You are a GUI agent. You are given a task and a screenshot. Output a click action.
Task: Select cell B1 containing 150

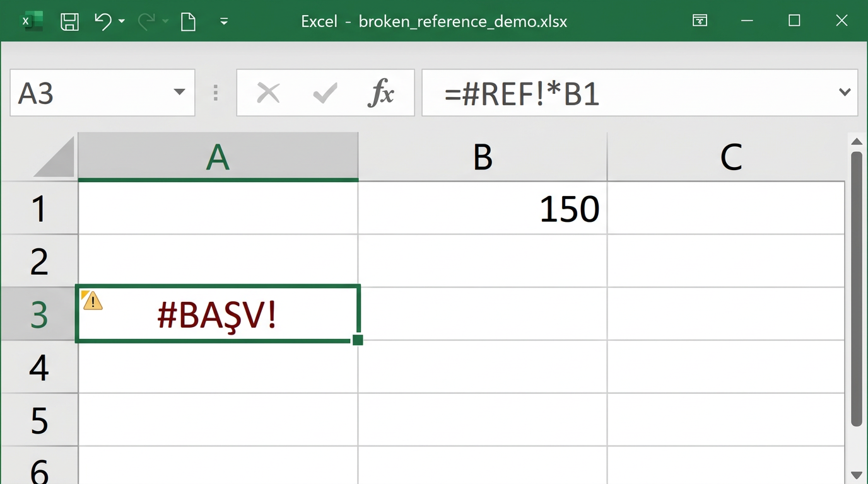[x=483, y=209]
